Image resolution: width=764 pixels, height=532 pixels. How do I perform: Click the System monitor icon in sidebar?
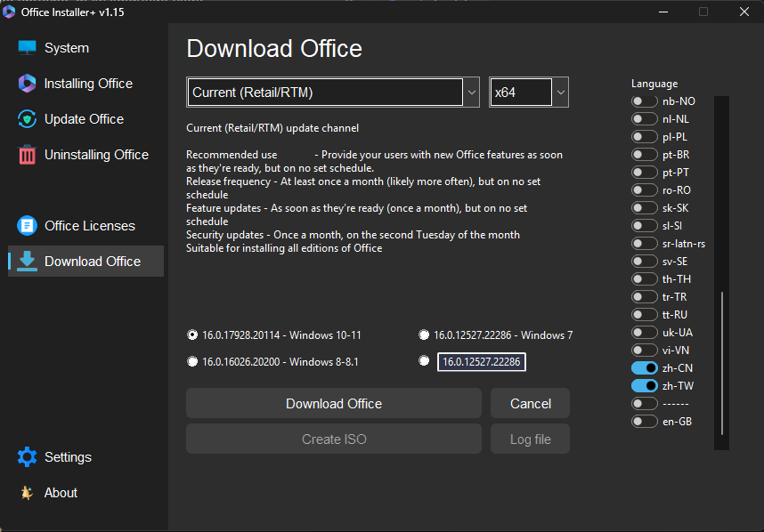click(27, 48)
